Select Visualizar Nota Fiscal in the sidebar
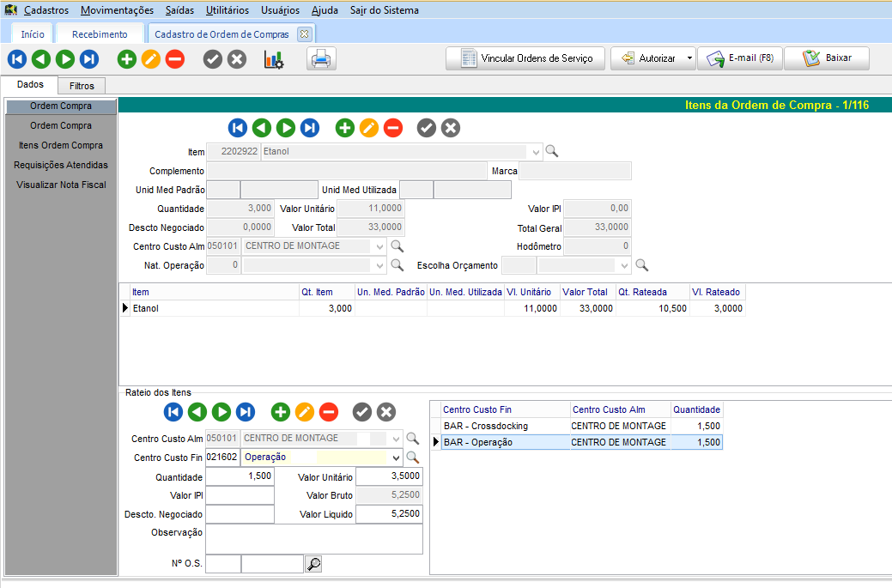The width and height of the screenshot is (892, 588). click(x=61, y=185)
